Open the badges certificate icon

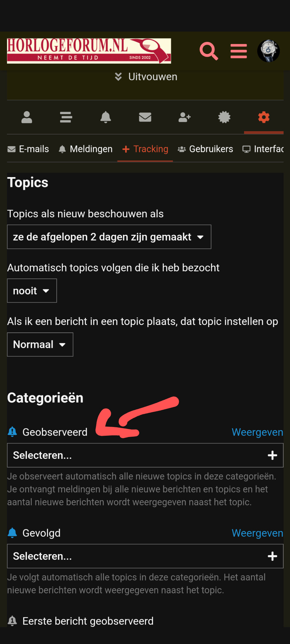pos(224,117)
